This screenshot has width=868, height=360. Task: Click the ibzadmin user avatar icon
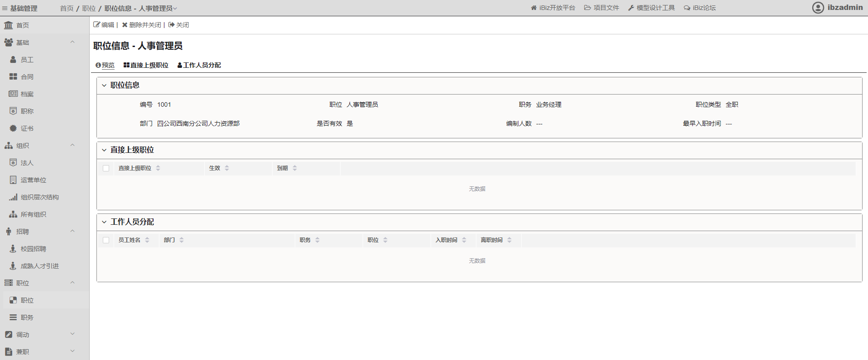point(818,8)
